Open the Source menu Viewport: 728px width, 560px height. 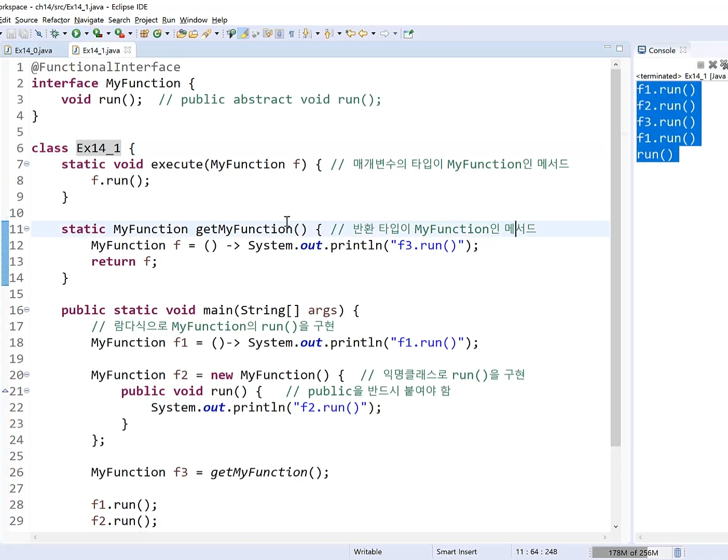tap(26, 20)
